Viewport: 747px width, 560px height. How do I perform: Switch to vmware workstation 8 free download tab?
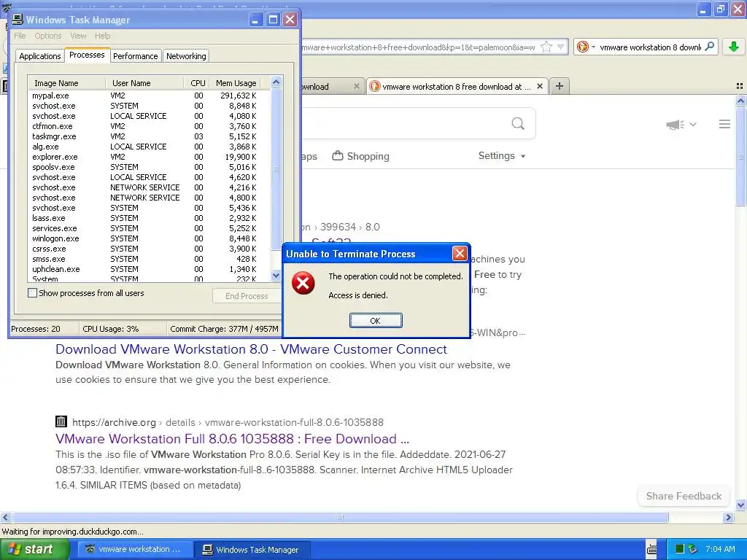click(452, 87)
